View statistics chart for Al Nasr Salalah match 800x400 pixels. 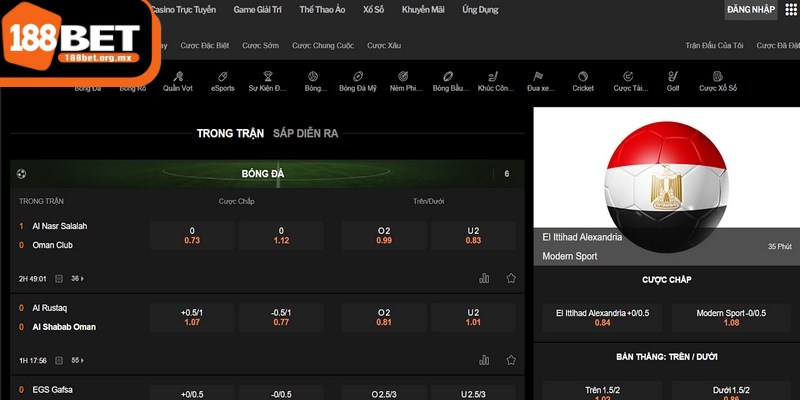(484, 278)
